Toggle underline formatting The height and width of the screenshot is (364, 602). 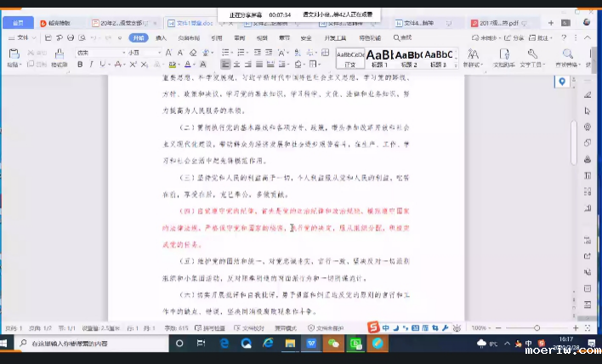click(x=102, y=64)
